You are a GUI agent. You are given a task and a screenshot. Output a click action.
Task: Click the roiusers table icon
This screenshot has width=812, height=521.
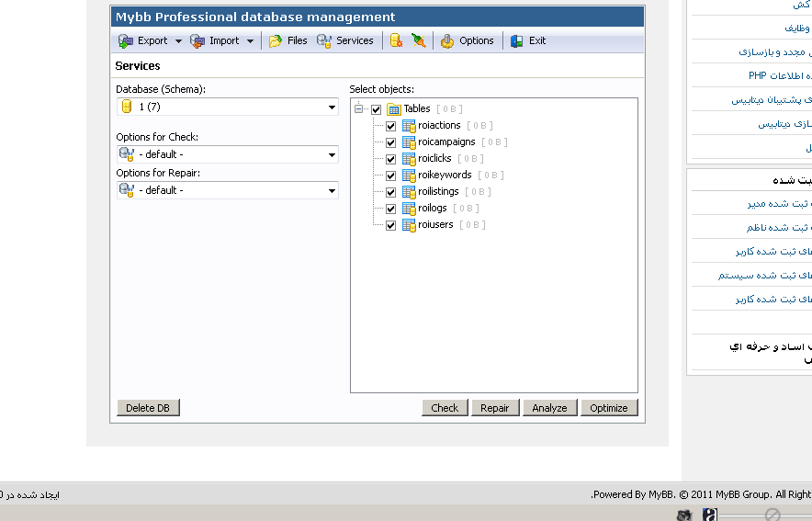409,225
